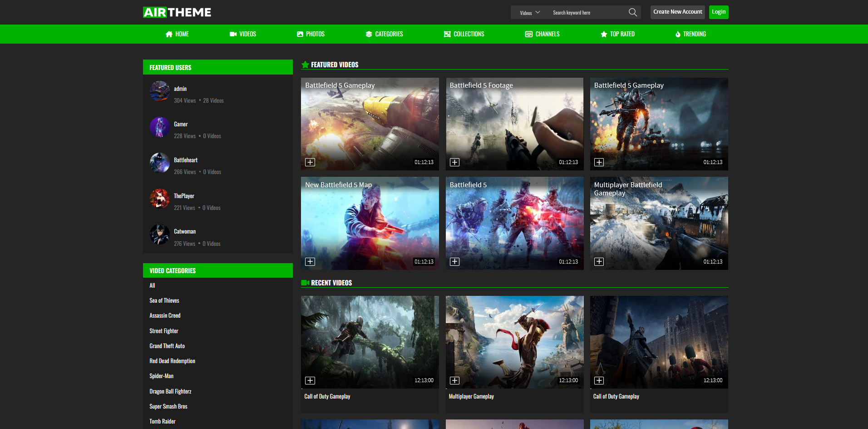Open the Home menu item
Image resolution: width=868 pixels, height=429 pixels.
coord(177,34)
